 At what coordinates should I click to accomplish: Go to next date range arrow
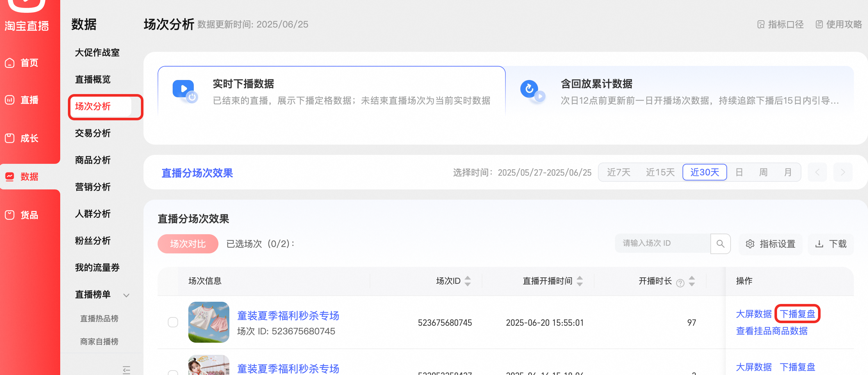click(843, 172)
